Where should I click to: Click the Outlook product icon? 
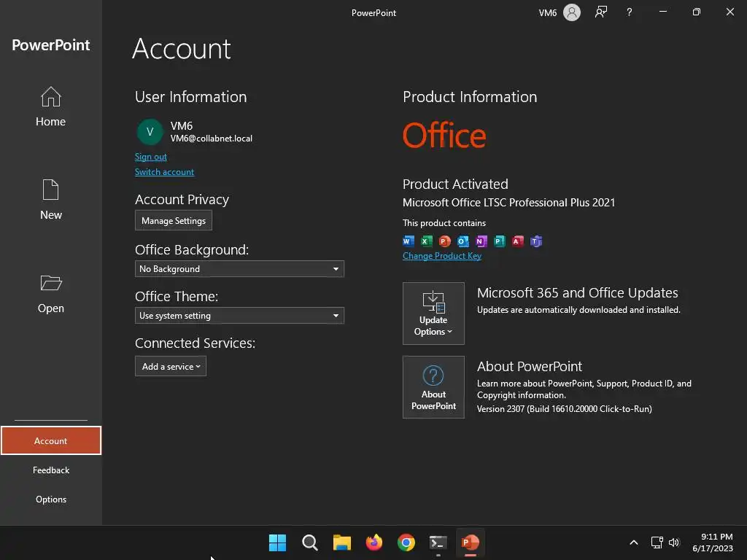point(462,241)
